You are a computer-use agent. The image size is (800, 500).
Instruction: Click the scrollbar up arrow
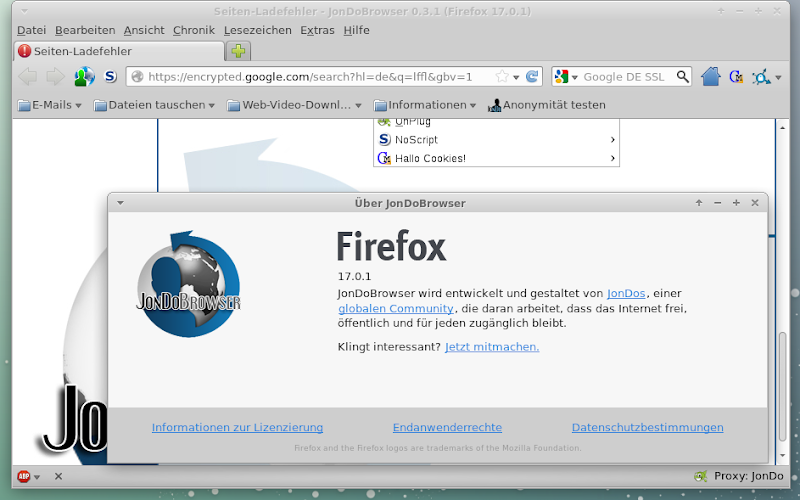783,127
